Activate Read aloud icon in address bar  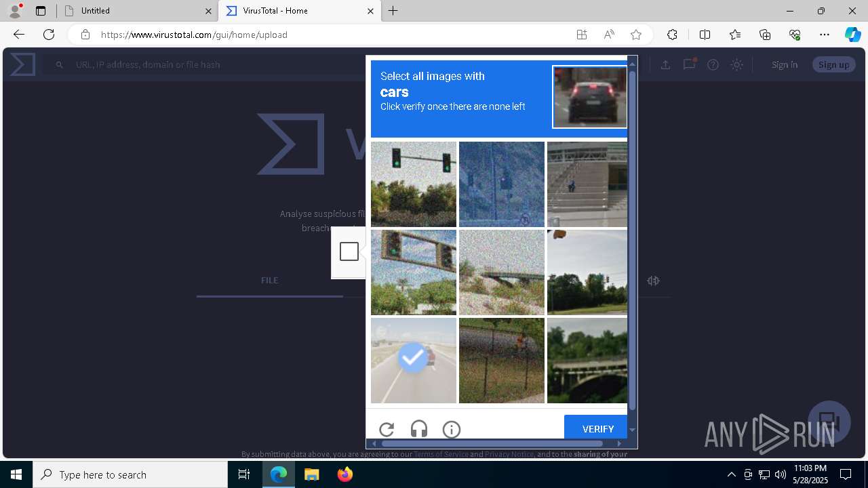pyautogui.click(x=609, y=35)
